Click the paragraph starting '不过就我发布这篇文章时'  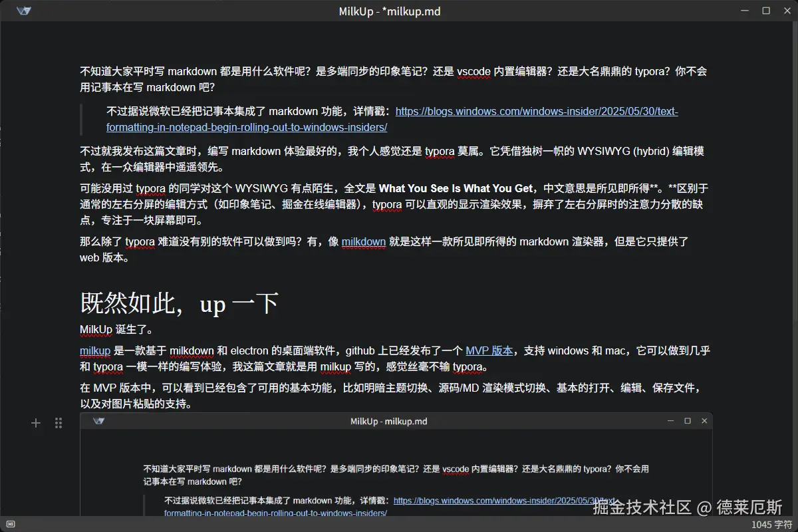pyautogui.click(x=392, y=159)
